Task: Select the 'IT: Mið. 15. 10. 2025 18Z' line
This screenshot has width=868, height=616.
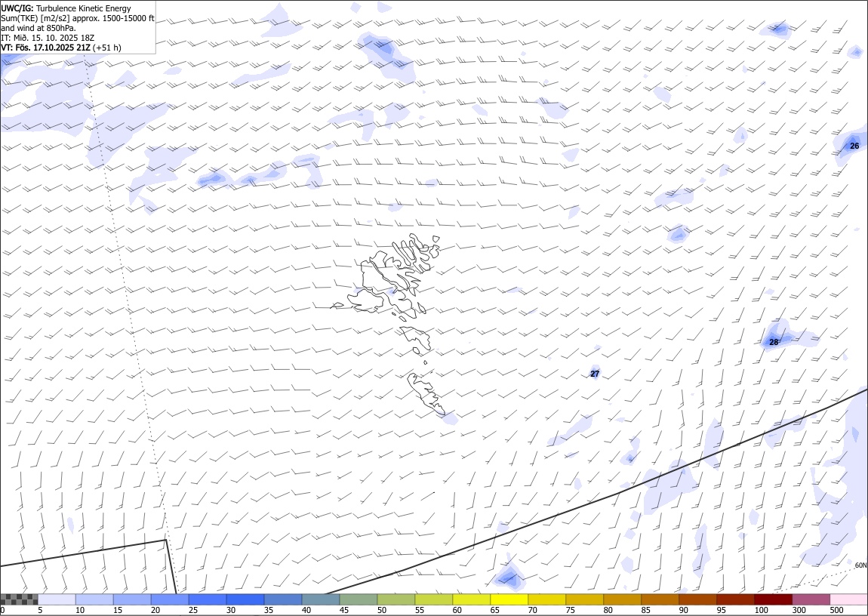Action: 48,38
